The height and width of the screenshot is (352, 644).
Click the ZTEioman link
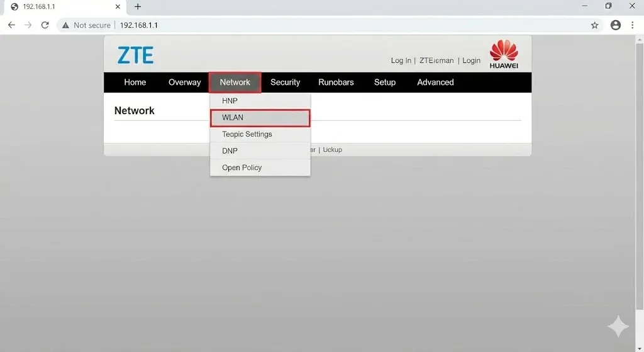[436, 60]
